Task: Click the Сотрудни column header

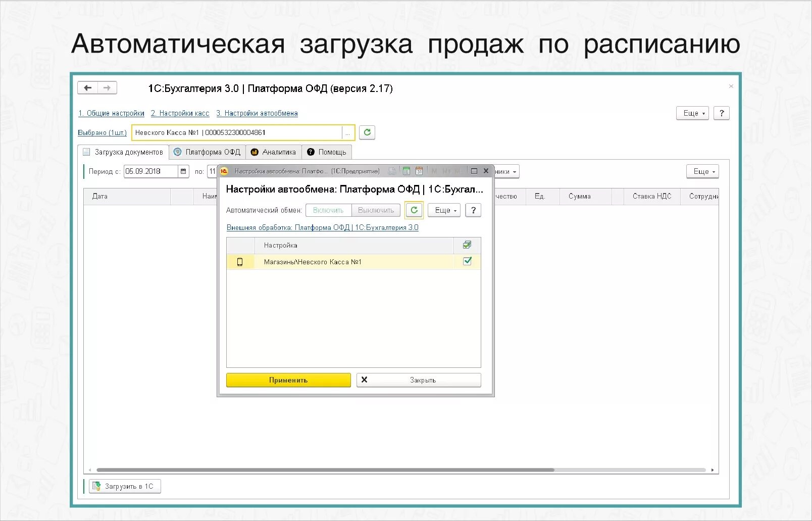Action: point(699,196)
